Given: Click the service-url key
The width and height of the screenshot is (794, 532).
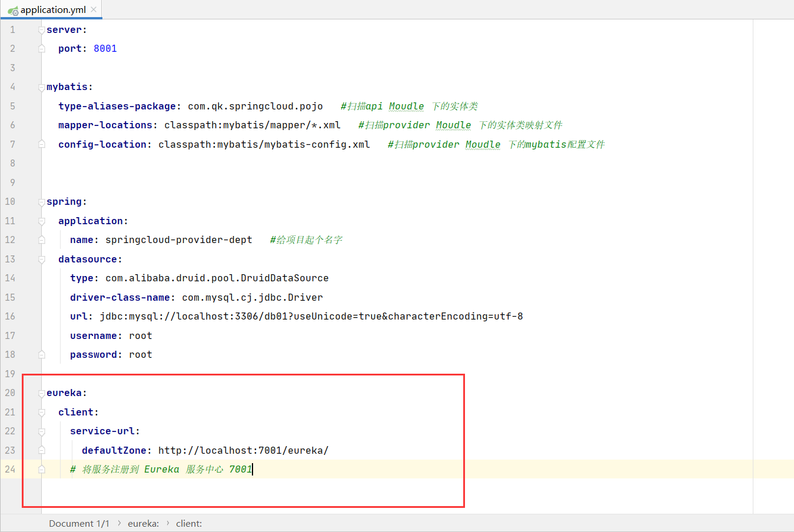Looking at the screenshot, I should click(x=102, y=431).
